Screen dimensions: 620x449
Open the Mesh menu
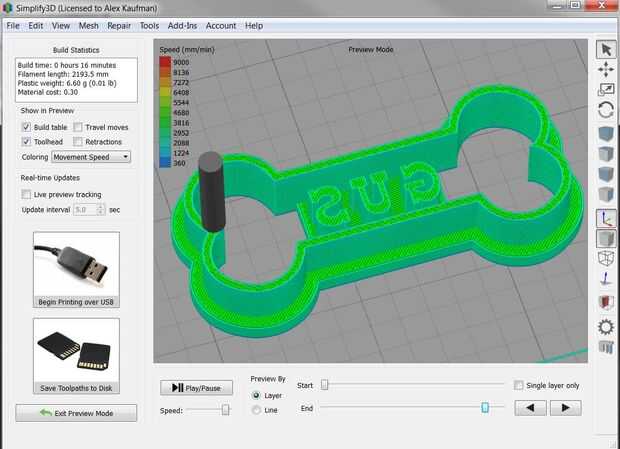coord(89,26)
